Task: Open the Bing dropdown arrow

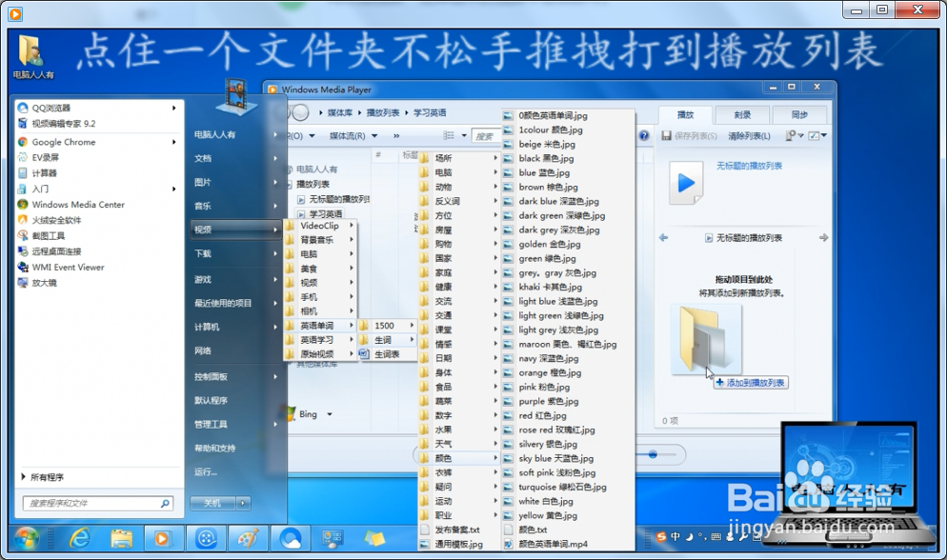Action: [x=330, y=414]
